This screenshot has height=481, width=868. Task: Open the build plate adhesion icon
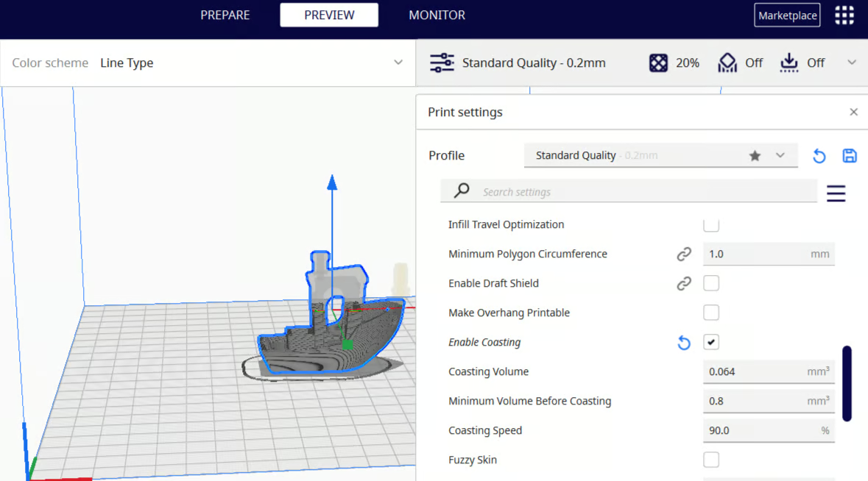coord(788,63)
